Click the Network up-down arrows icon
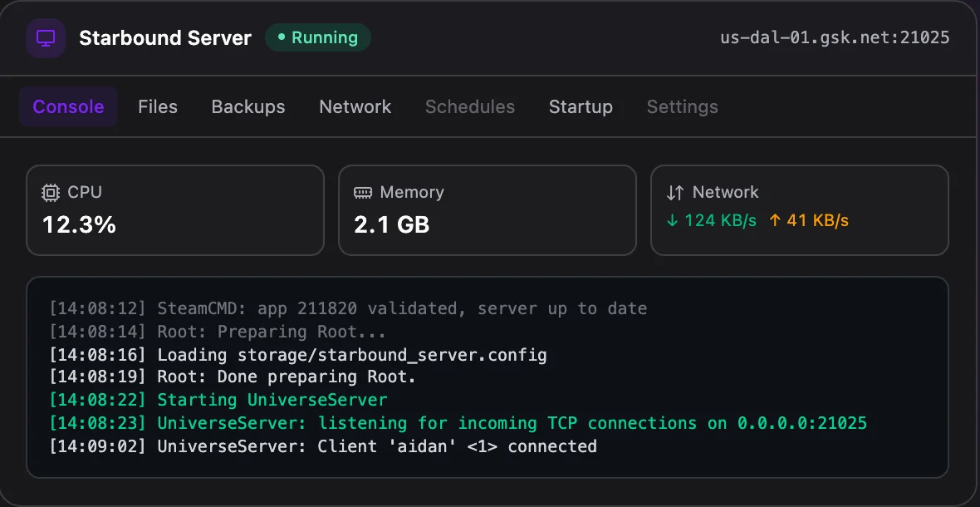 click(x=675, y=193)
